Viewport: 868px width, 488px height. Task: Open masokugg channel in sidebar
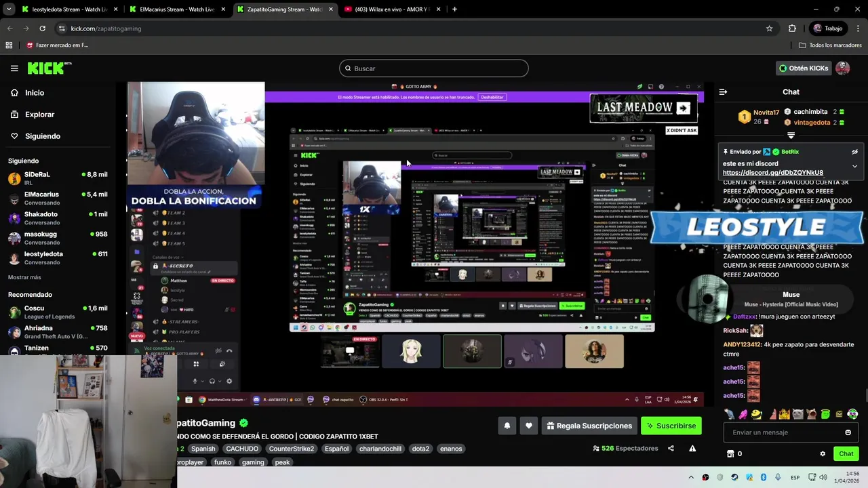[x=58, y=238]
